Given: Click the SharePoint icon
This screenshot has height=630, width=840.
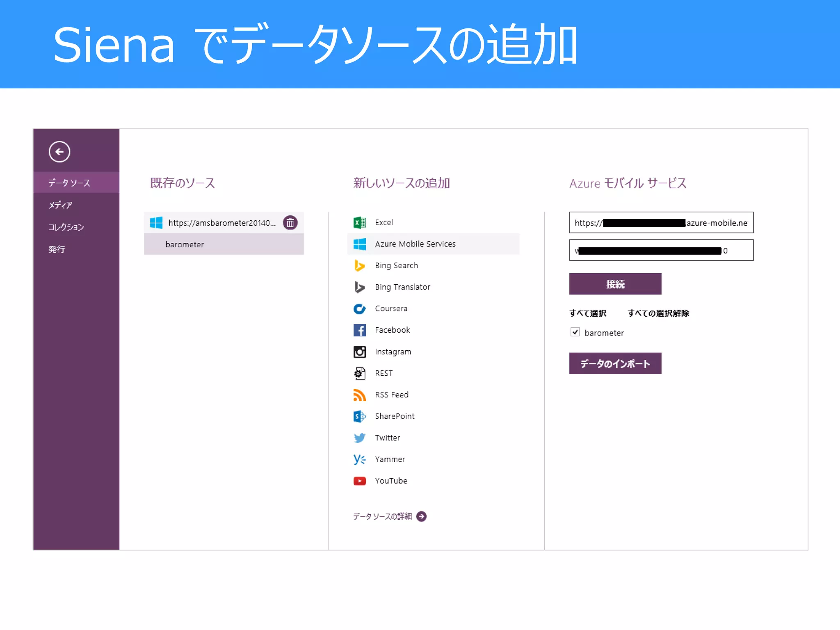Looking at the screenshot, I should pyautogui.click(x=360, y=416).
